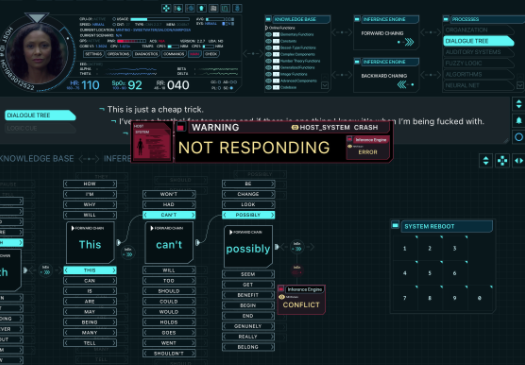
Task: Click the red square icon in Warning dialog
Action: coord(181,128)
